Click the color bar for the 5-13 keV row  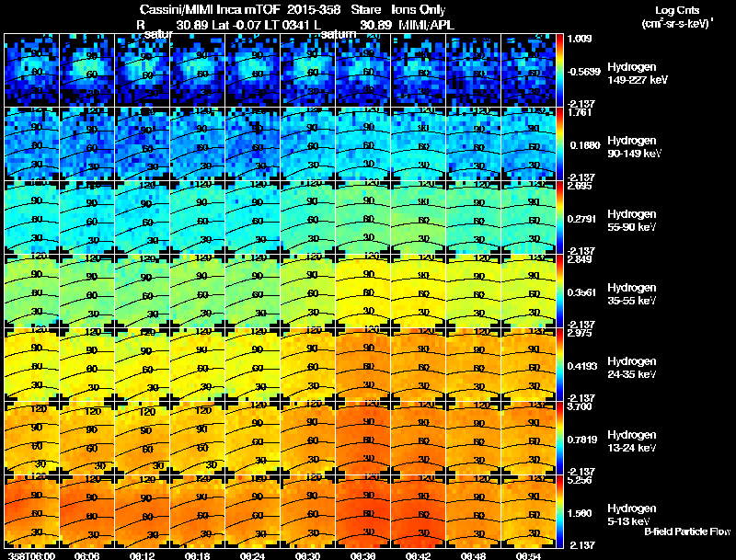click(x=559, y=512)
